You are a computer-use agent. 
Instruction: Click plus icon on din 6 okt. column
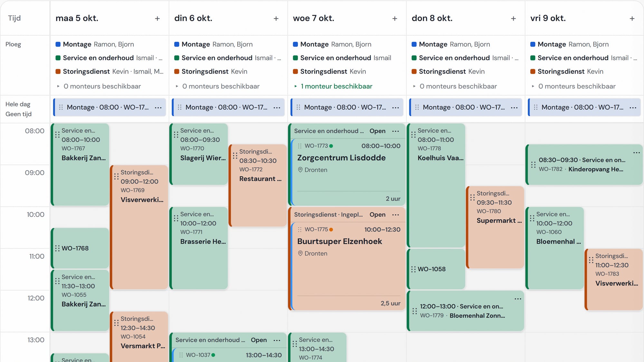[276, 19]
